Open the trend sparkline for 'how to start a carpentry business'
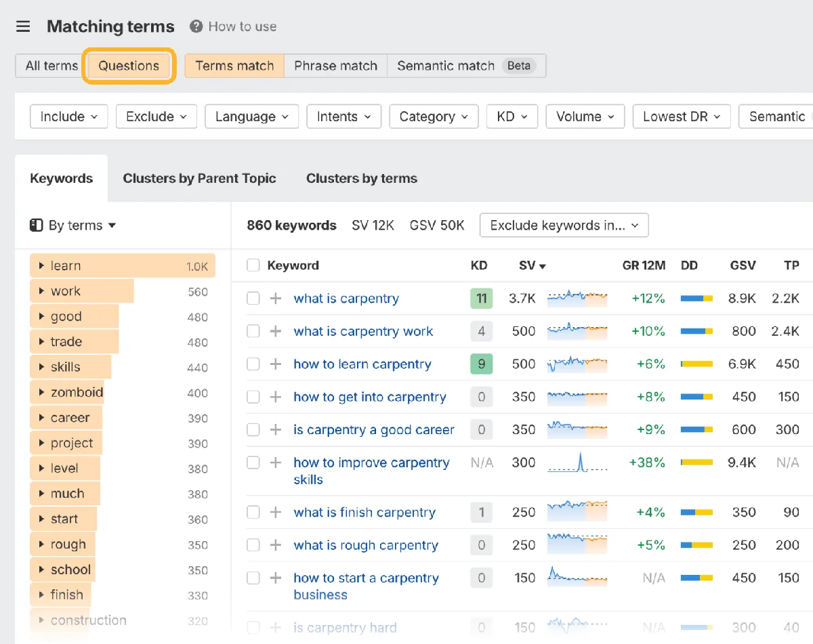Viewport: 813px width, 644px height. point(577,577)
